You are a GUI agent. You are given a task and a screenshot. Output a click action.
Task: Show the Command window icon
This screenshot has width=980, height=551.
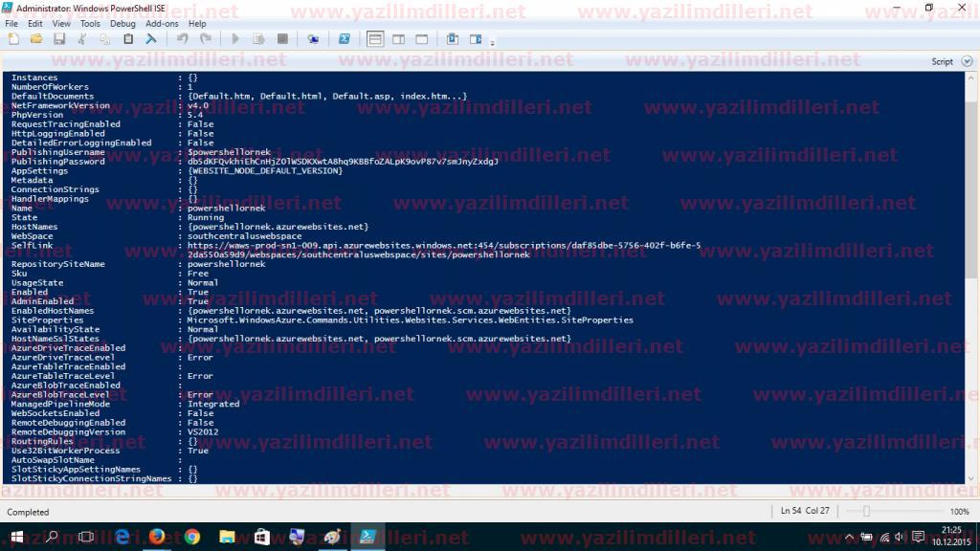pos(453,39)
